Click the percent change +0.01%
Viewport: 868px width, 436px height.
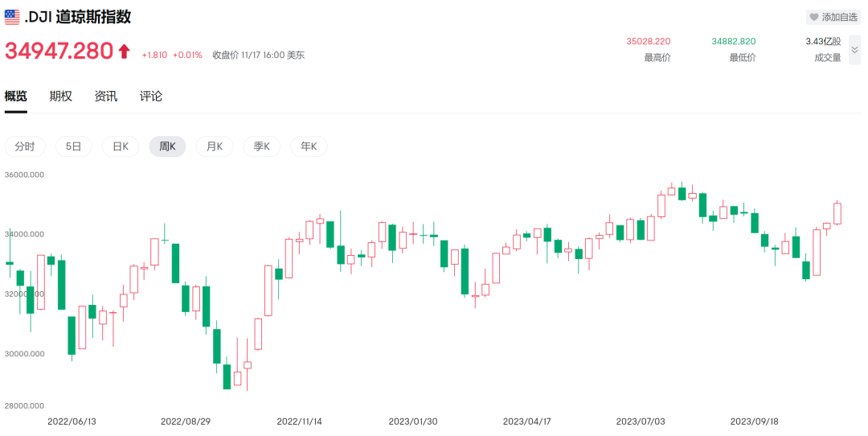pyautogui.click(x=187, y=55)
